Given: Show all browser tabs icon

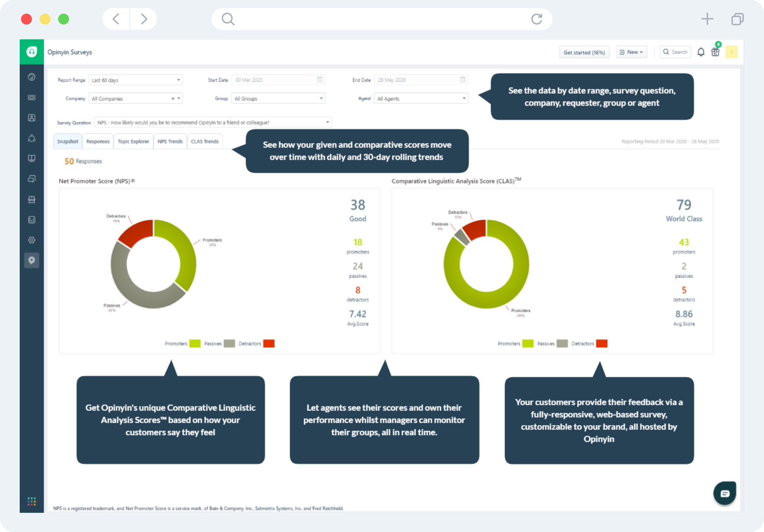Looking at the screenshot, I should pos(737,19).
